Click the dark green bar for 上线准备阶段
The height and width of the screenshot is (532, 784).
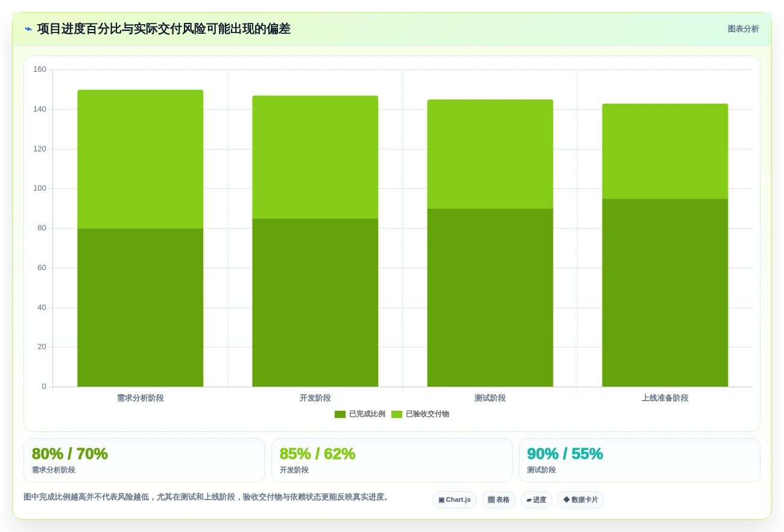(665, 293)
